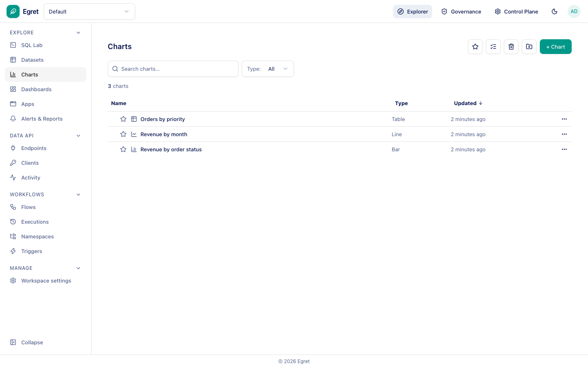
Task: Click the Flows icon
Action: click(13, 207)
